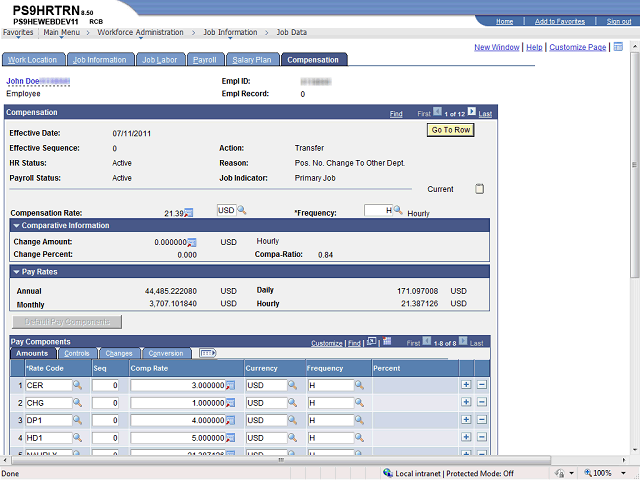
Task: Click the Customize Page link
Action: click(578, 47)
